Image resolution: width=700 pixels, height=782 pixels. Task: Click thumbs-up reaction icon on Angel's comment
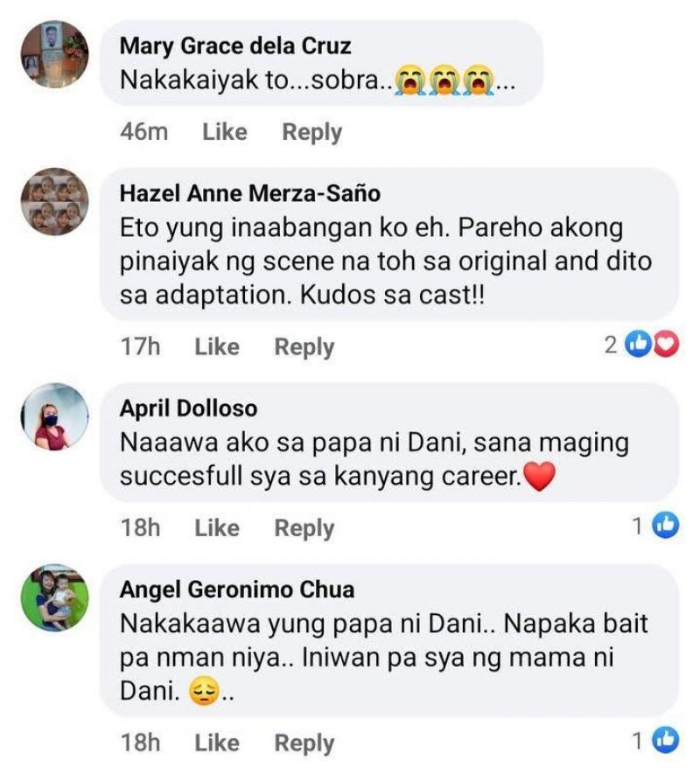(667, 741)
